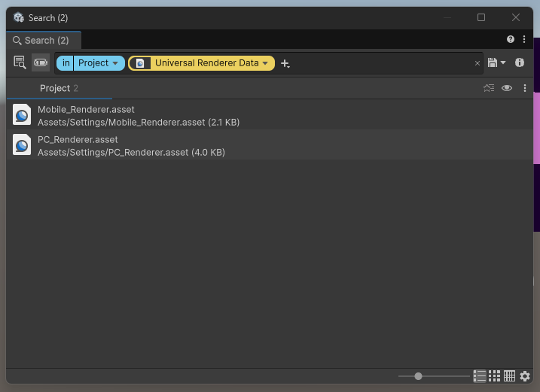540x392 pixels.
Task: Toggle results visibility eye icon
Action: [x=507, y=88]
